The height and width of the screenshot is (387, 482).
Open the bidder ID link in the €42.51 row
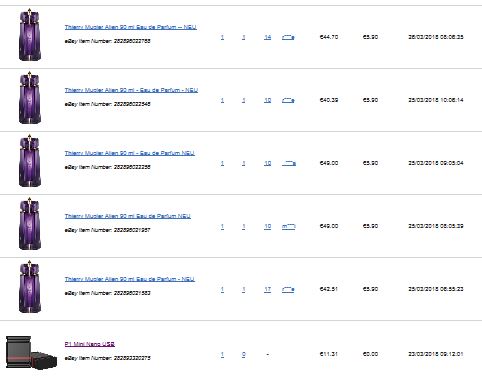coord(288,289)
